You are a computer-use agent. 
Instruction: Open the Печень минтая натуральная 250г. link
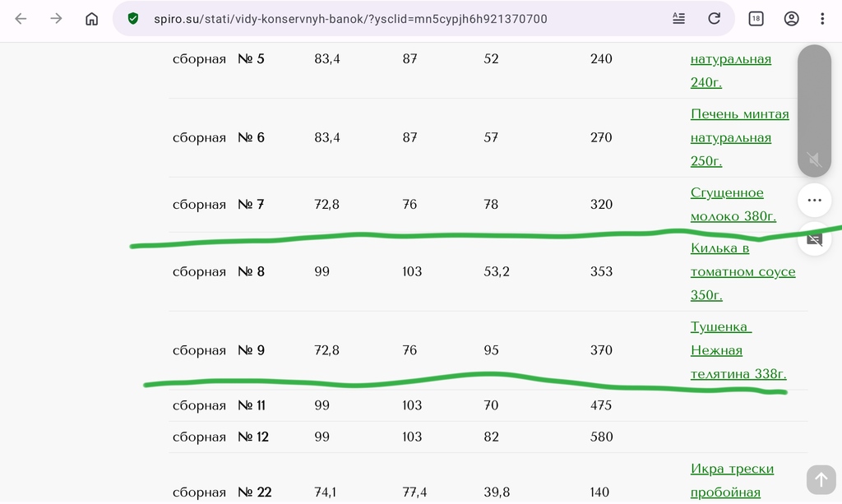tap(739, 137)
